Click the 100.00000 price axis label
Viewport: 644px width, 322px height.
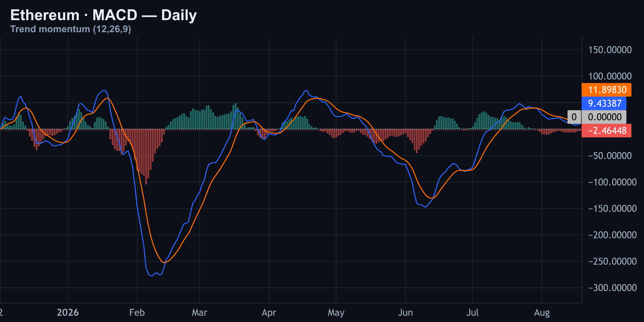[610, 76]
